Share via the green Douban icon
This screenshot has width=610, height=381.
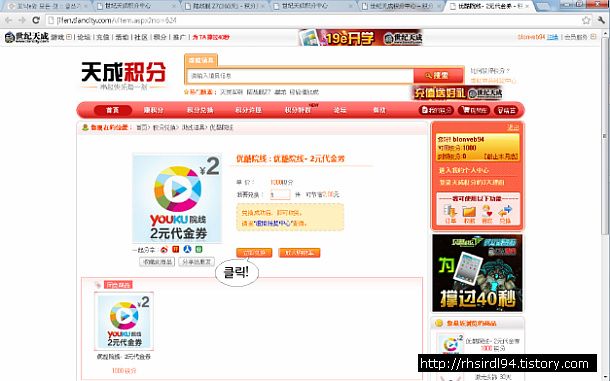tap(199, 249)
